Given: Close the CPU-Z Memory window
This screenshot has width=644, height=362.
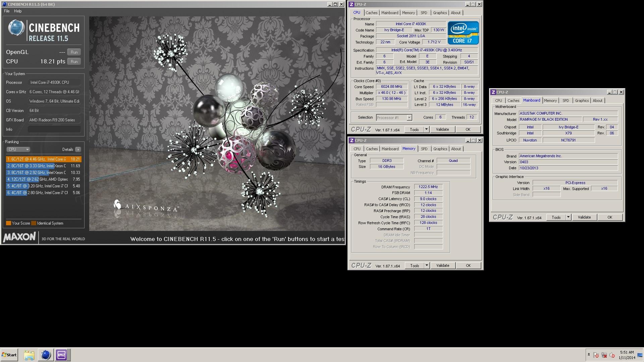Looking at the screenshot, I should (x=480, y=140).
